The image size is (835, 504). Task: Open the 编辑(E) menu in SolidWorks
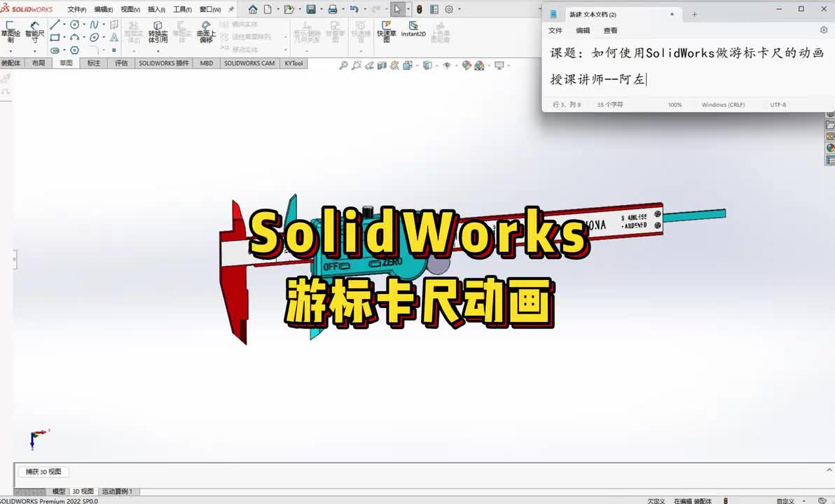click(103, 10)
